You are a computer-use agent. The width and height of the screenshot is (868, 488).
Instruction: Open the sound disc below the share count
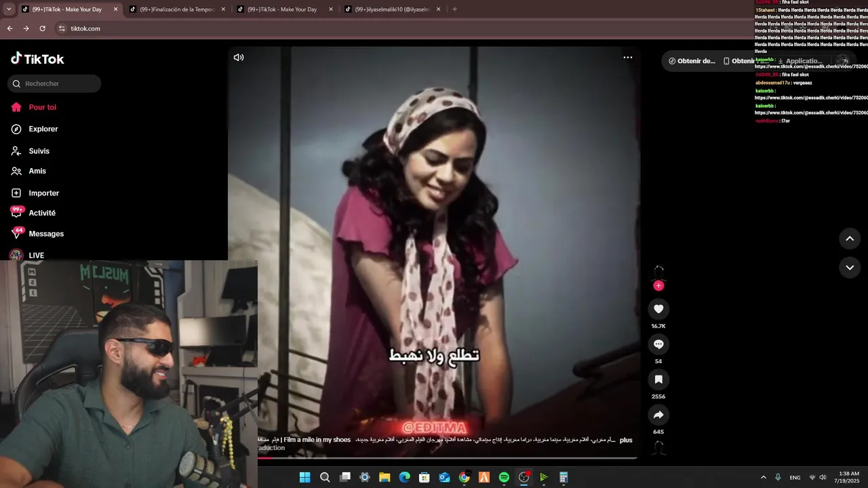click(x=658, y=448)
